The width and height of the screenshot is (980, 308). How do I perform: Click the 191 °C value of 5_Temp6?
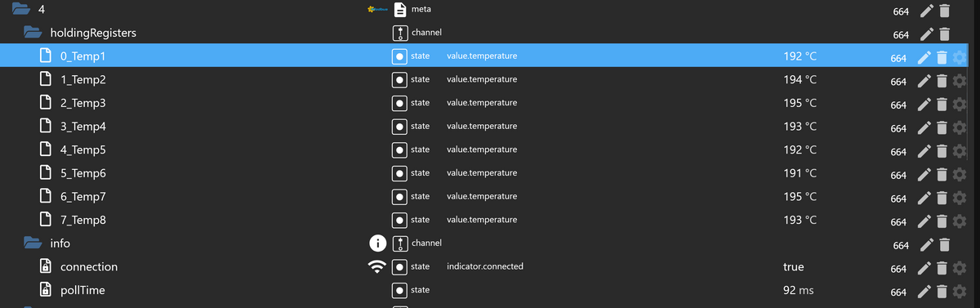pyautogui.click(x=800, y=173)
